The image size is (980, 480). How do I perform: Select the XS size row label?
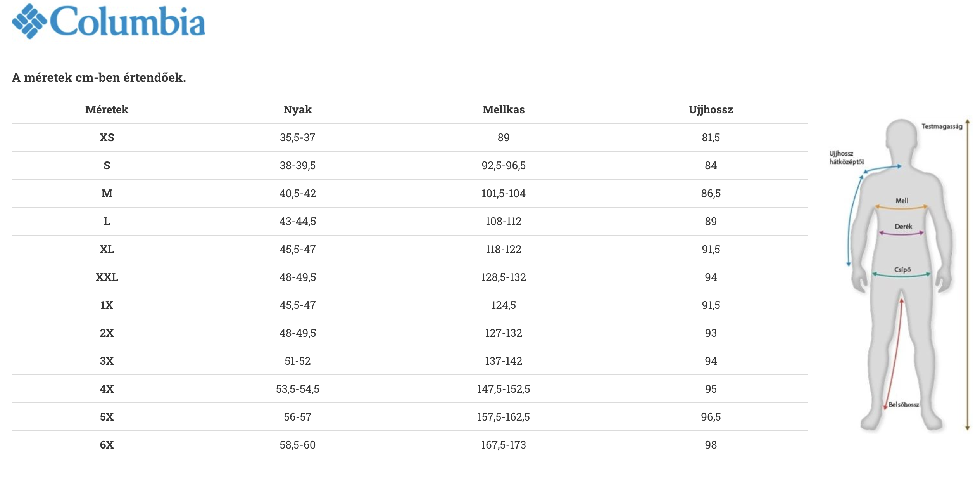[107, 137]
